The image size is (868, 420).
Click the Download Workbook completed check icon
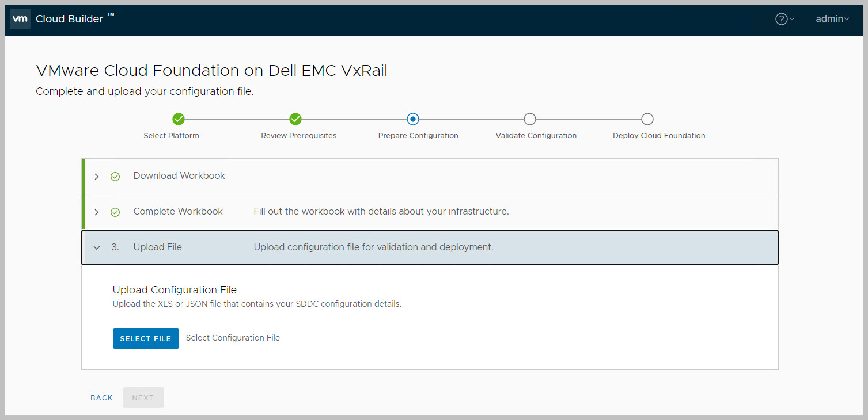(115, 177)
